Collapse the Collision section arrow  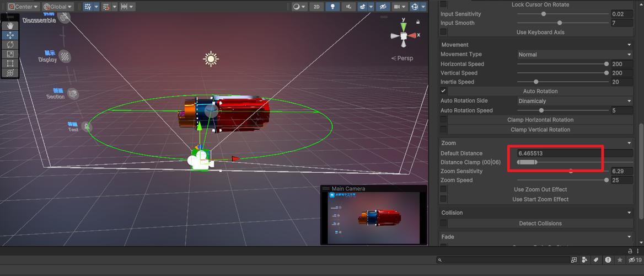(629, 213)
